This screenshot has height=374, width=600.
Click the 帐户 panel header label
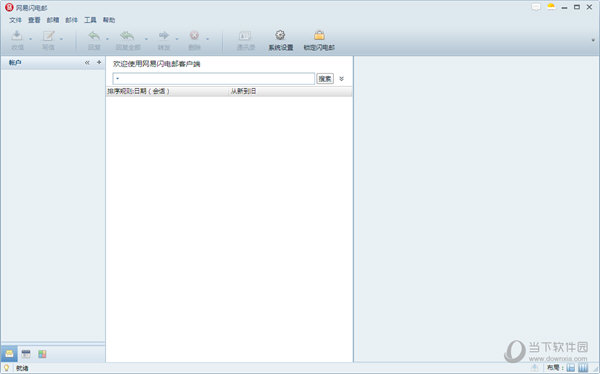[x=15, y=62]
